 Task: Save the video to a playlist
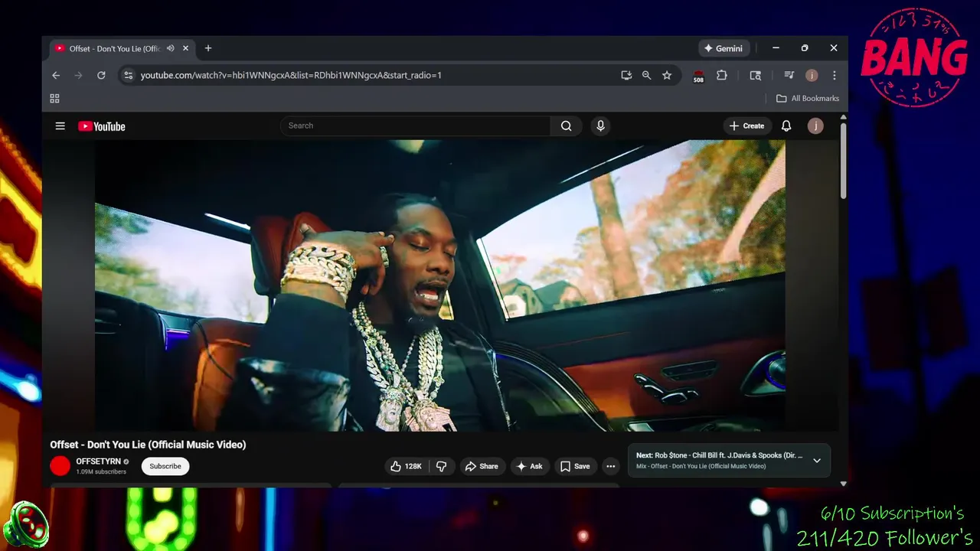pos(575,466)
